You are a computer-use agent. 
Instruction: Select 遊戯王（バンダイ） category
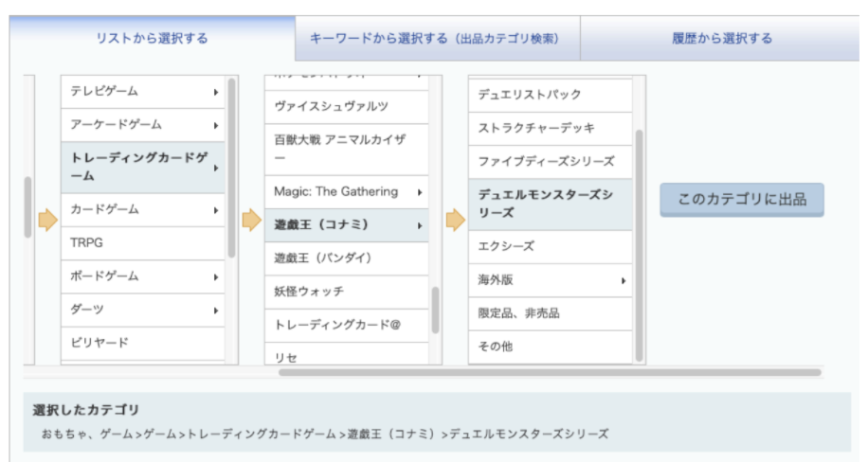point(322,258)
